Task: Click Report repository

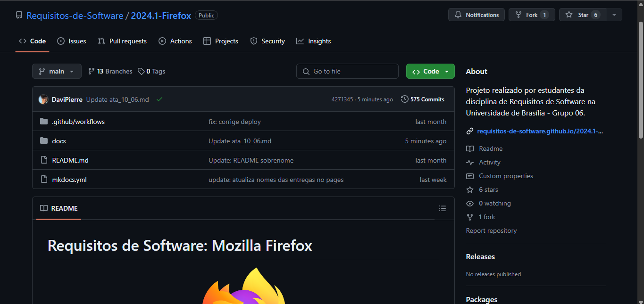Action: coord(491,230)
